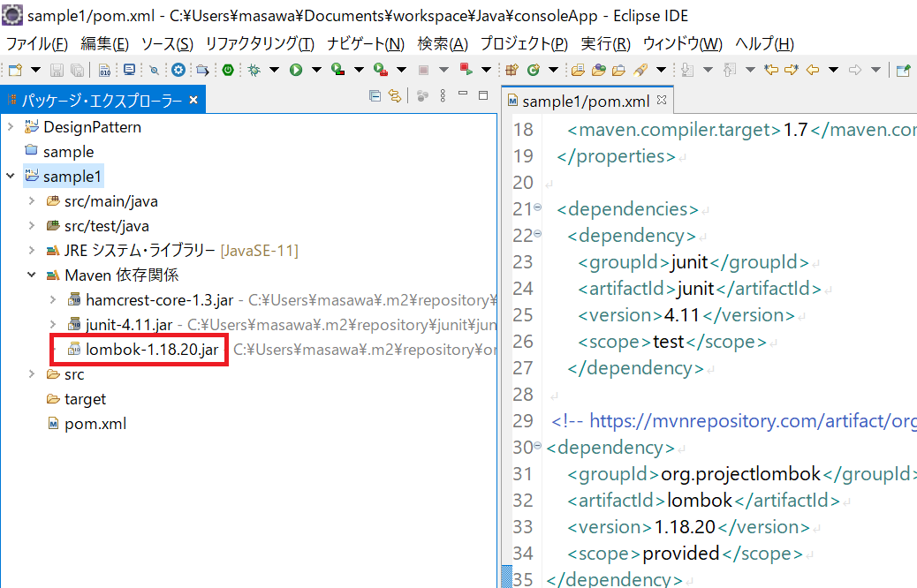Click Next Annotation icon
The width and height of the screenshot is (917, 588).
687,70
